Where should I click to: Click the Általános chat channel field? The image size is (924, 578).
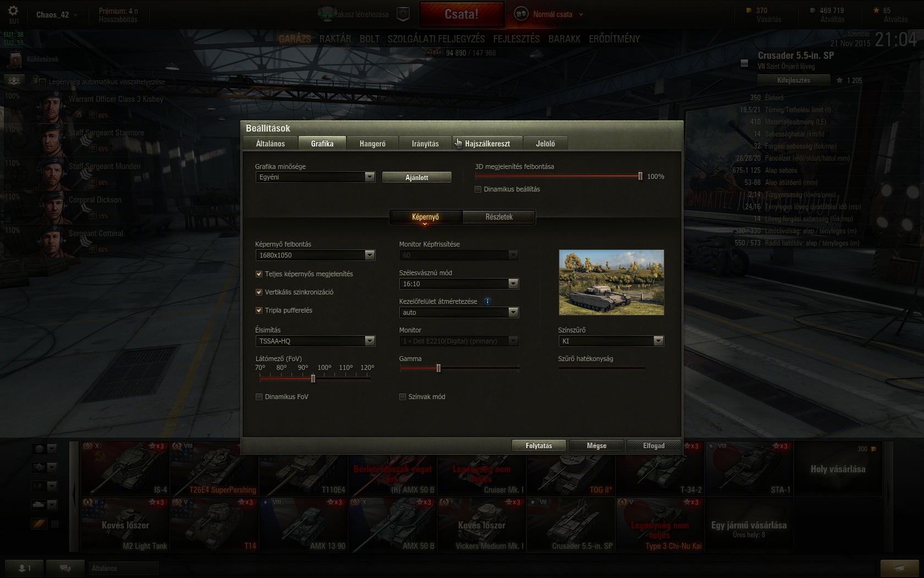pyautogui.click(x=123, y=568)
